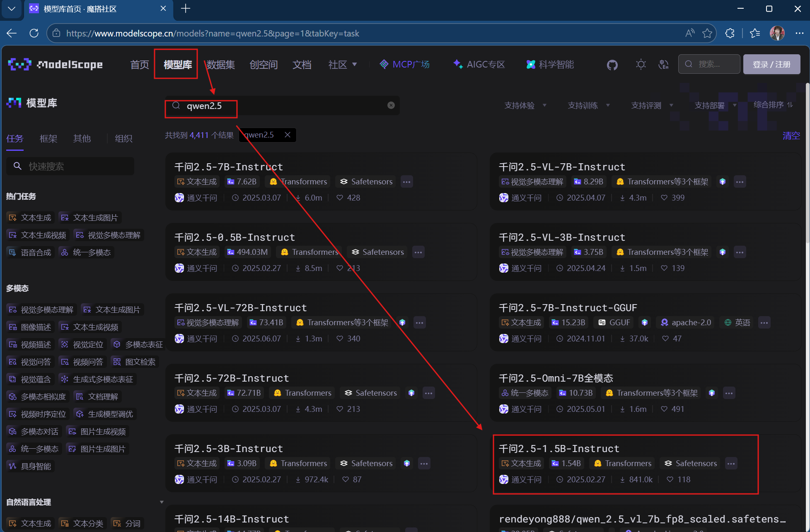The image size is (810, 532).
Task: Open the GitHub icon link
Action: pyautogui.click(x=612, y=65)
